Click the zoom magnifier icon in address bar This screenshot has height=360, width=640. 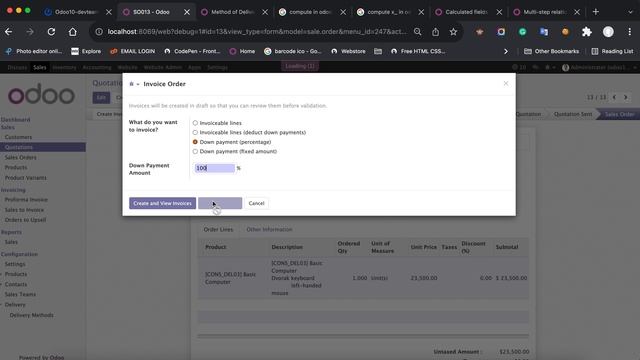(417, 31)
